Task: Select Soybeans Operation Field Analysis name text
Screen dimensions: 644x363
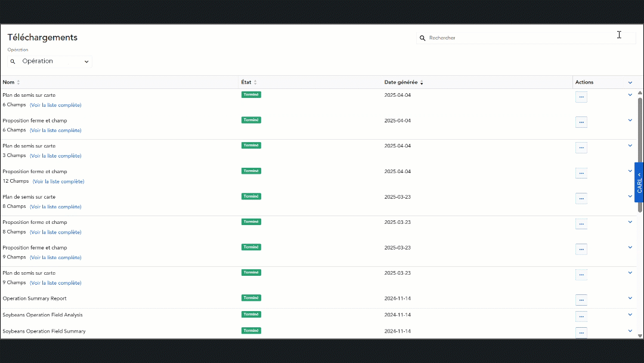Action: 42,315
